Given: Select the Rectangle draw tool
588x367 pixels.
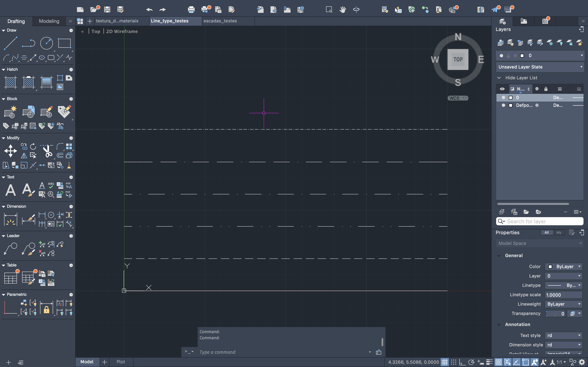Looking at the screenshot, I should 64,43.
